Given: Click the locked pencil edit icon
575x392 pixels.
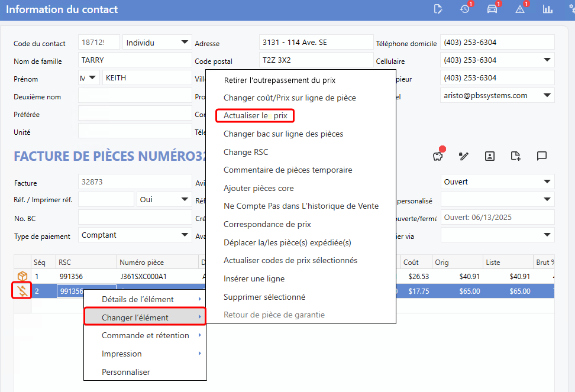Looking at the screenshot, I should [464, 155].
